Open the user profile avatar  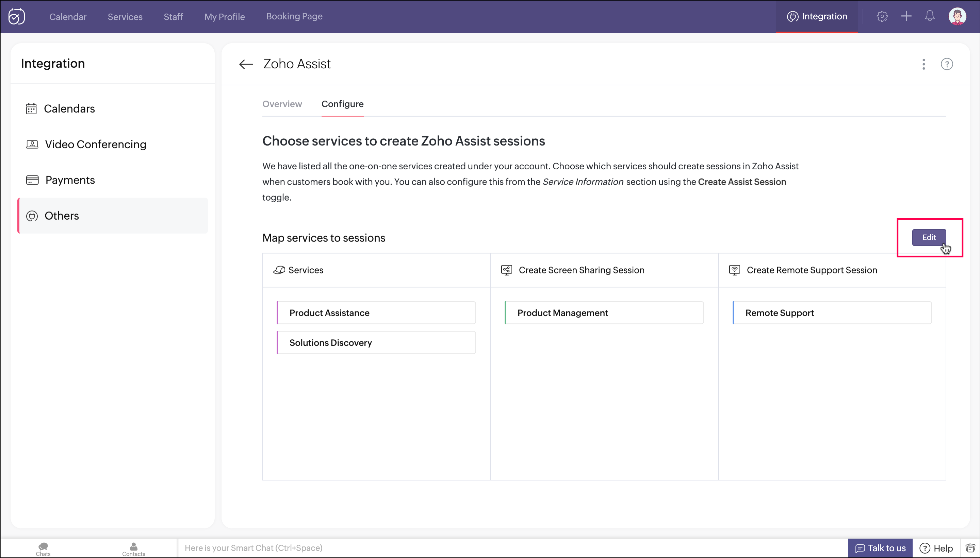coord(958,16)
